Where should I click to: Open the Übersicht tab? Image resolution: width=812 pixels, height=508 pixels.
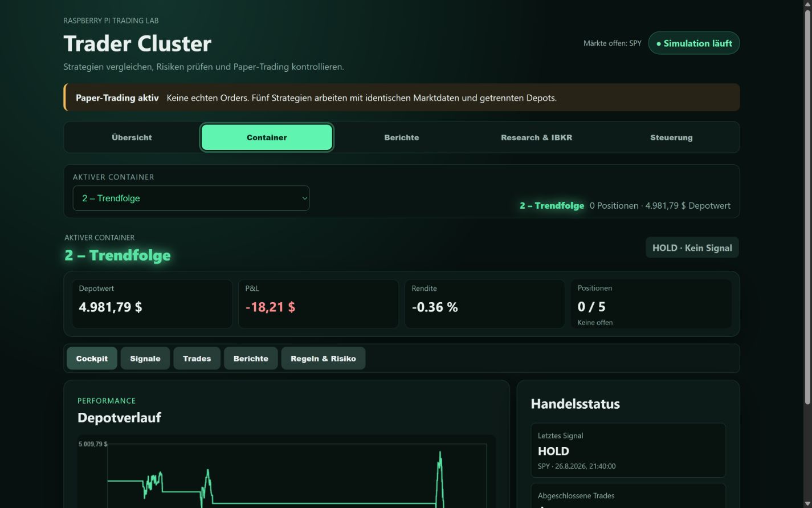point(132,137)
